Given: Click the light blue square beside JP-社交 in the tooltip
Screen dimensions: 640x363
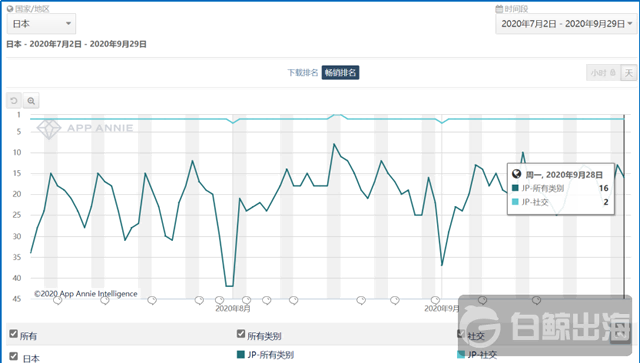Looking at the screenshot, I should (515, 202).
